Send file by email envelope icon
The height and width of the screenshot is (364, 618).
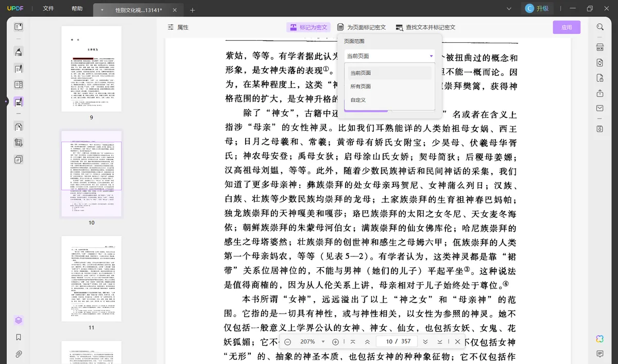tap(600, 108)
